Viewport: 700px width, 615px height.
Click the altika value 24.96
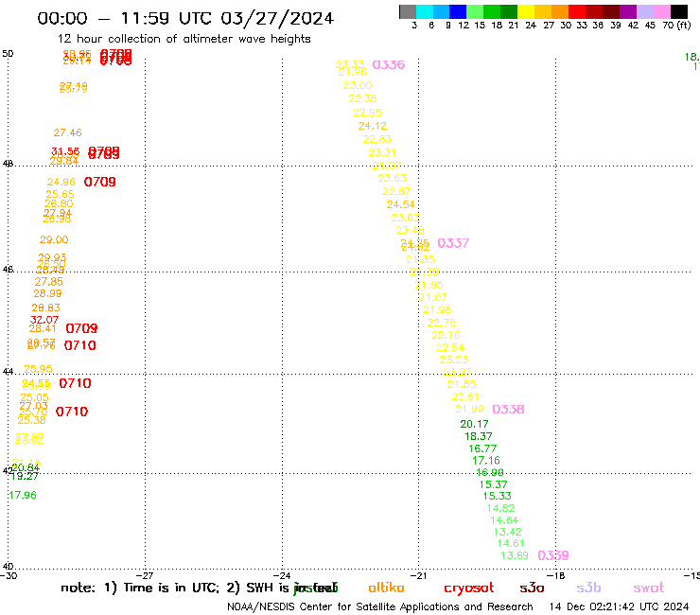[x=61, y=182]
